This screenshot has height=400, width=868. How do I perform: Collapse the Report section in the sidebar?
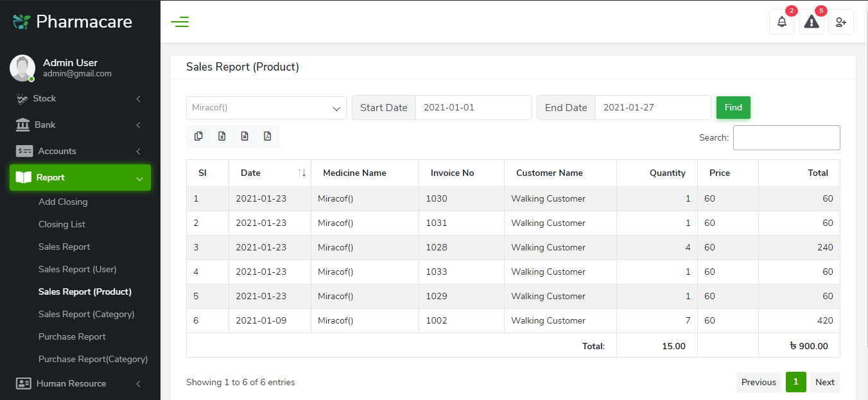tap(80, 177)
